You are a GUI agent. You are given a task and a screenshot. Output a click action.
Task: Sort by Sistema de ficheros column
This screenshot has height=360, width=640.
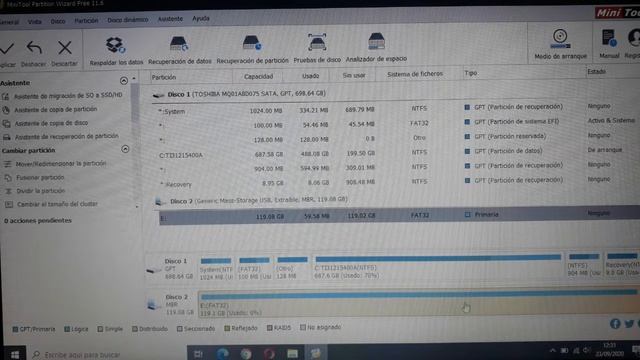click(415, 74)
